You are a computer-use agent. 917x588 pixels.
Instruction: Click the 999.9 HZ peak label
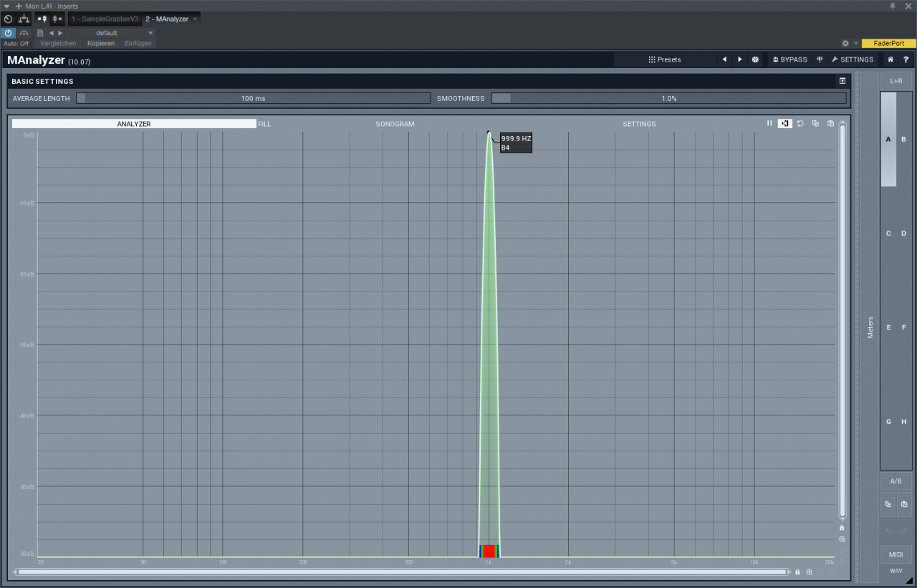[x=516, y=143]
